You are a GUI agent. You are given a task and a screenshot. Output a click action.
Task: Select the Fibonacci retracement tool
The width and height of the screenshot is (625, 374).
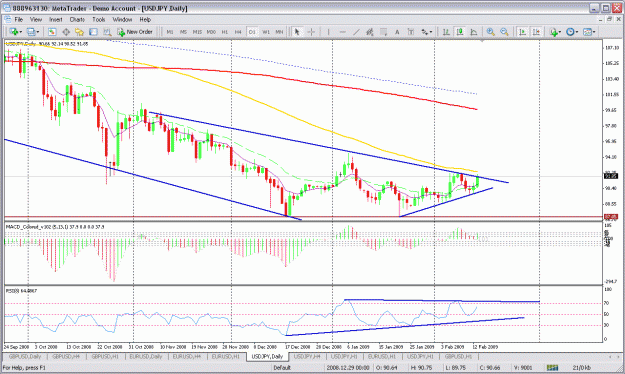(383, 32)
